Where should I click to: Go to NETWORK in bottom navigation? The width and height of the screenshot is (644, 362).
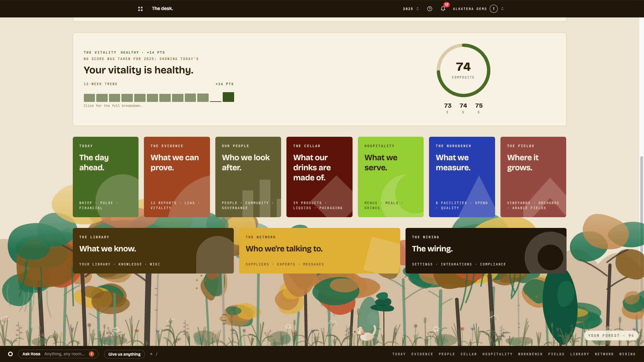604,354
